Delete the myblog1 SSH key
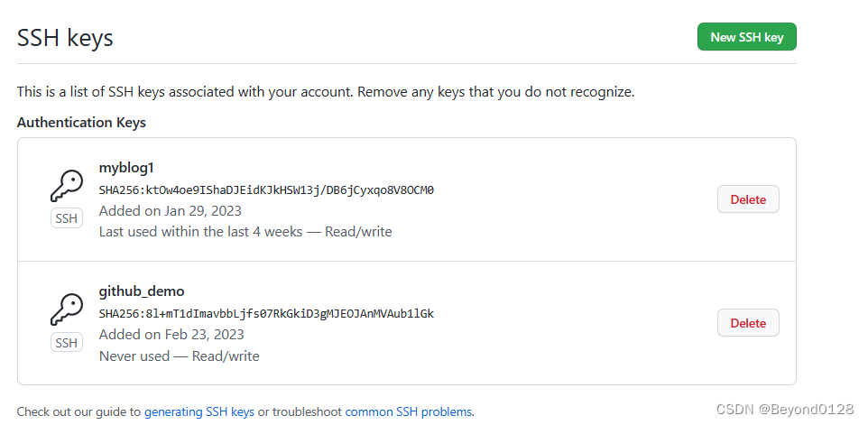The height and width of the screenshot is (425, 868). tap(747, 199)
